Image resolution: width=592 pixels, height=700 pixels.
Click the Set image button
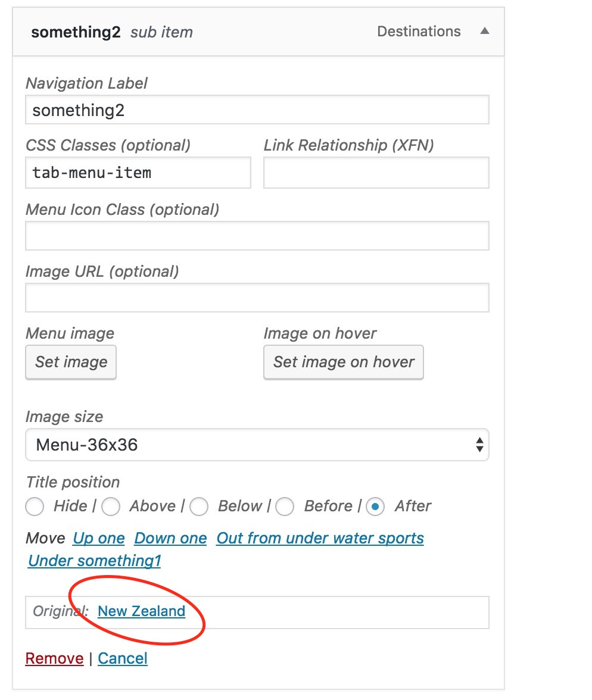71,362
